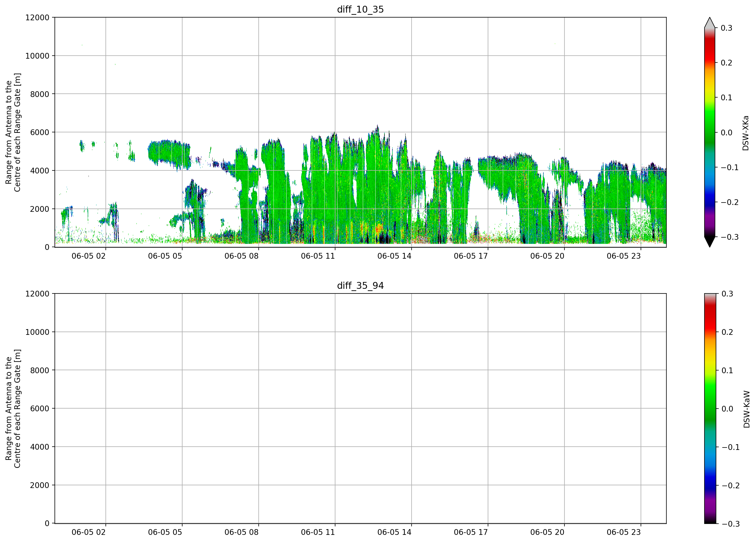Click '06-05 17' label on bottom plot
Viewport: 756px width, 542px height.
tap(471, 532)
